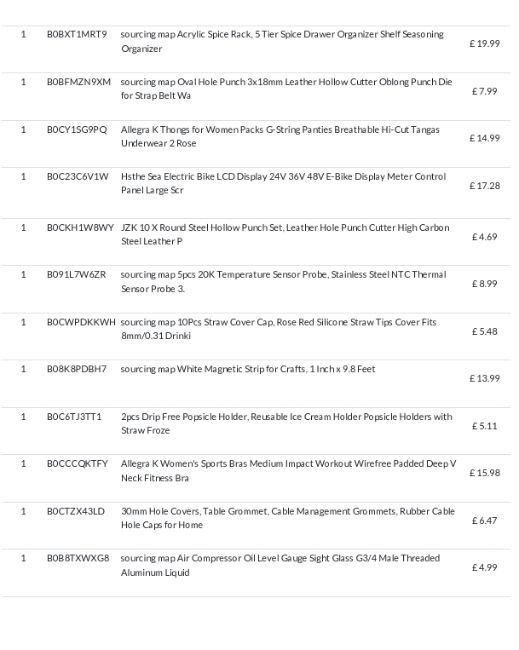519x650 pixels.
Task: Select ASIN B0BFMZN9XM
Action: point(79,82)
